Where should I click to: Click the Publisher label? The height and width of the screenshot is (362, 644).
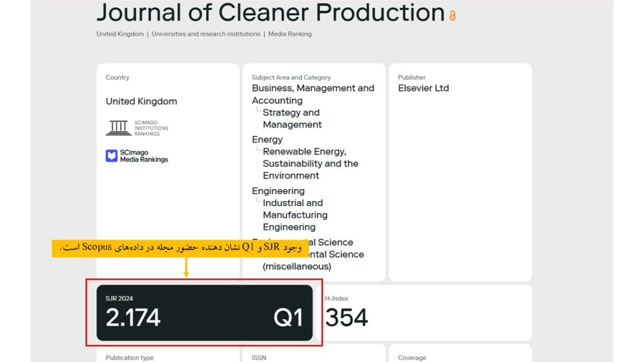(x=411, y=77)
